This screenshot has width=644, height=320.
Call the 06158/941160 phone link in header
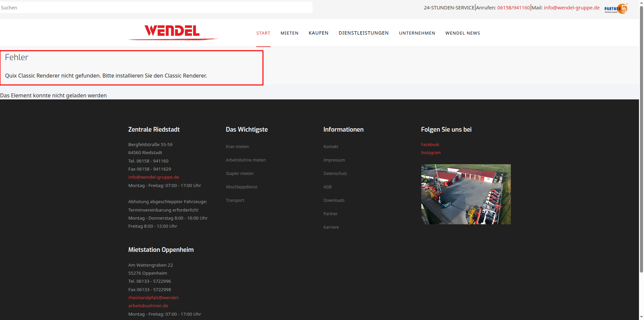click(513, 8)
